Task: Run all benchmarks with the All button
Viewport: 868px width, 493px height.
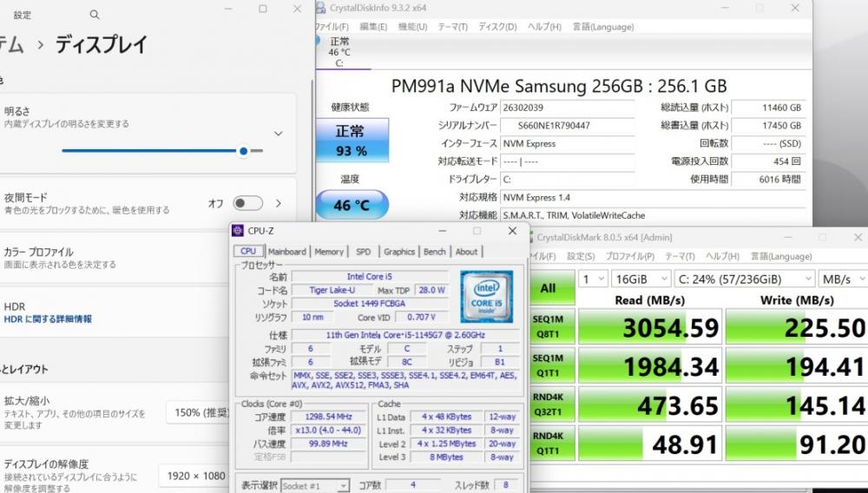Action: coord(549,287)
